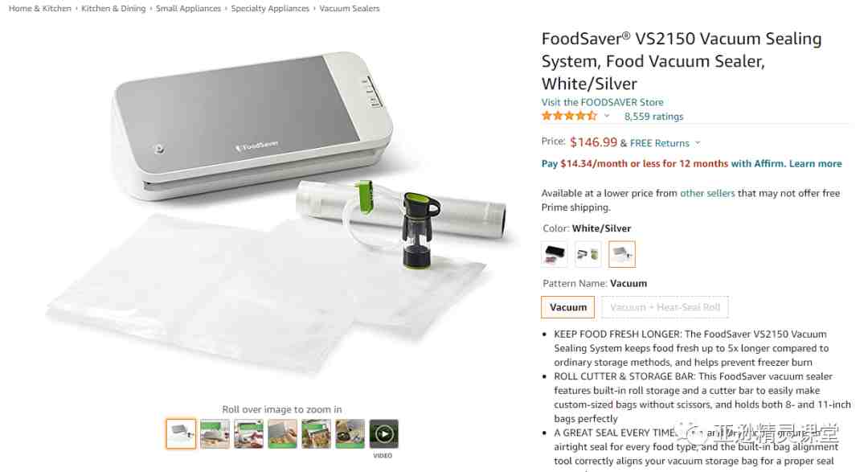This screenshot has height=472, width=868.
Task: Play the product video thumbnail
Action: (383, 433)
